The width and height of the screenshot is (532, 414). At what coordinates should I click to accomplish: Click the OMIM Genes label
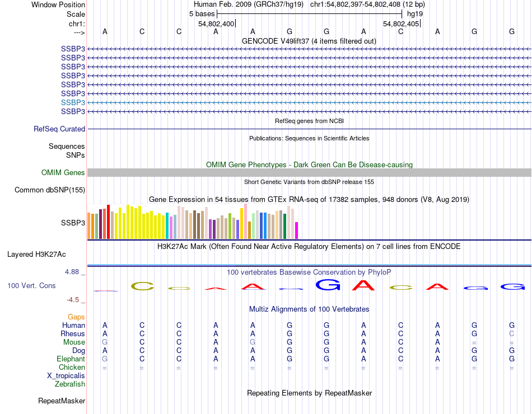click(63, 172)
